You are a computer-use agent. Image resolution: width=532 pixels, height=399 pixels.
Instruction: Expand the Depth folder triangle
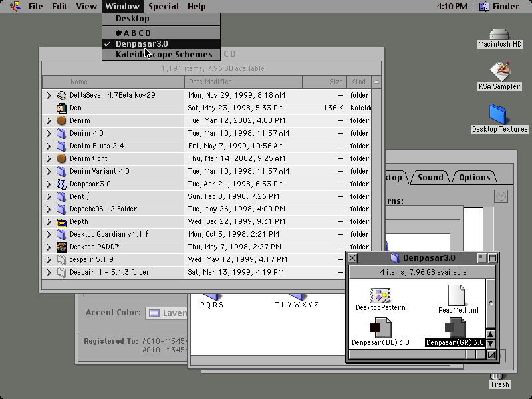[49, 222]
